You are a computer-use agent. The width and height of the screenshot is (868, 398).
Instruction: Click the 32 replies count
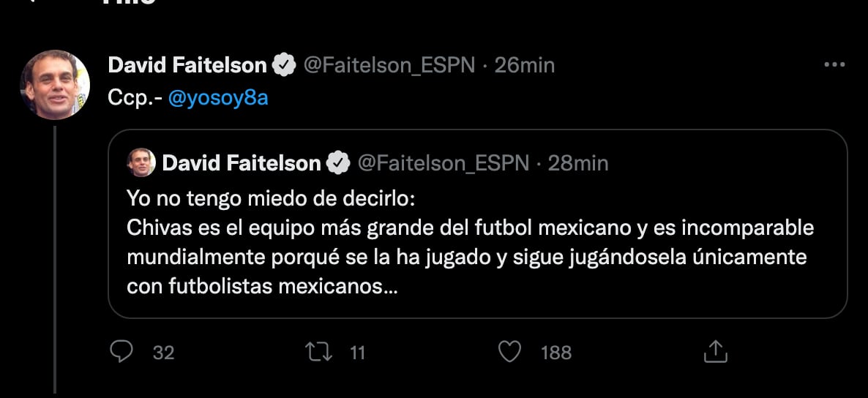(164, 353)
